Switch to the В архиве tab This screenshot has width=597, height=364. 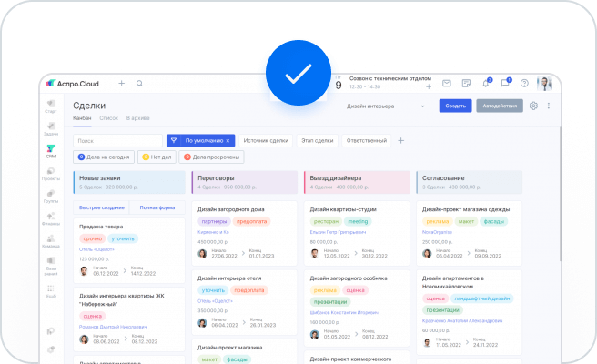(x=137, y=118)
